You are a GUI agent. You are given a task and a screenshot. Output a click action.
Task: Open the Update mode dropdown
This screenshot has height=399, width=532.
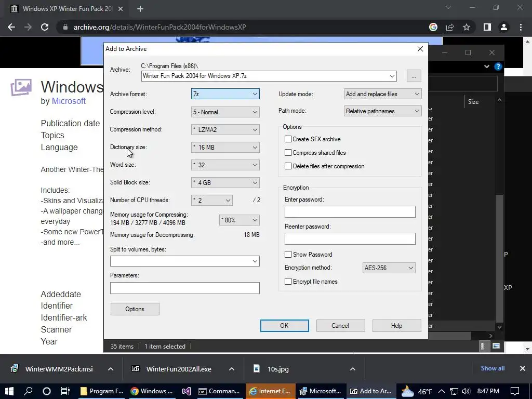pos(383,94)
